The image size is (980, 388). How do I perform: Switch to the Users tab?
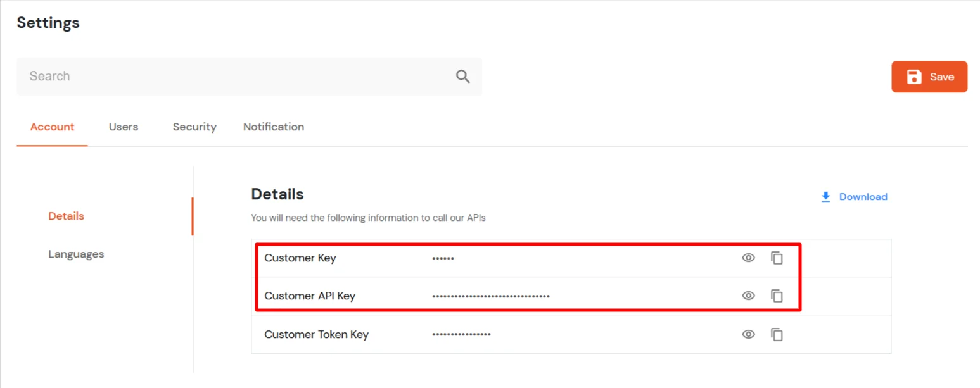123,127
